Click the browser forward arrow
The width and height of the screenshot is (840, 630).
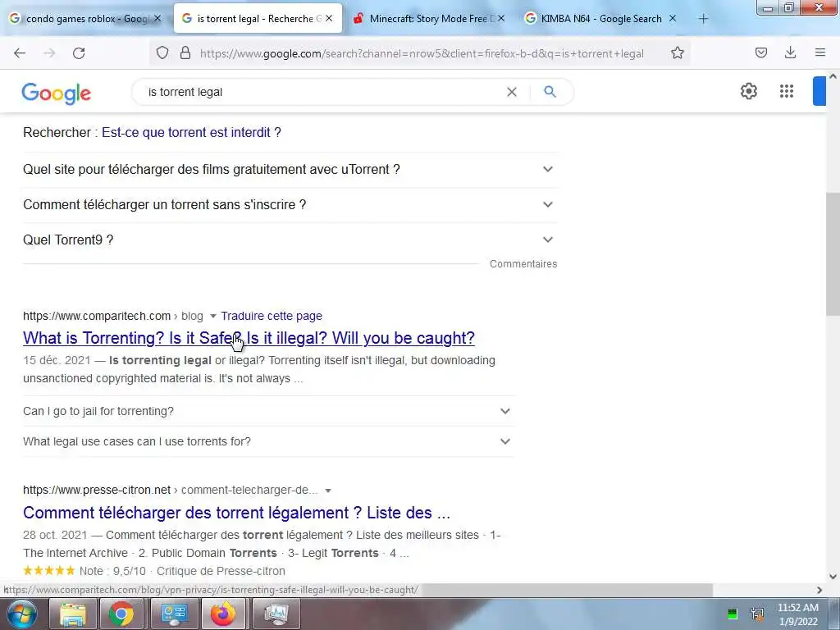tap(49, 53)
